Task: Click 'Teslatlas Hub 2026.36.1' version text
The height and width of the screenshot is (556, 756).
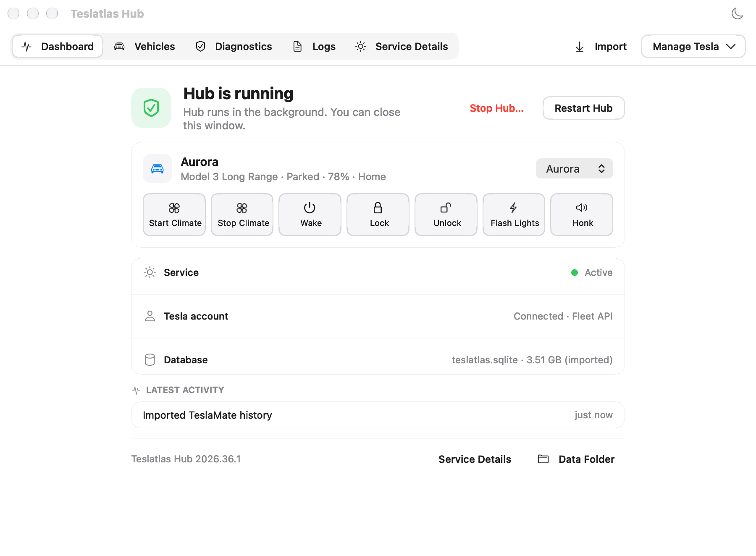Action: click(186, 459)
